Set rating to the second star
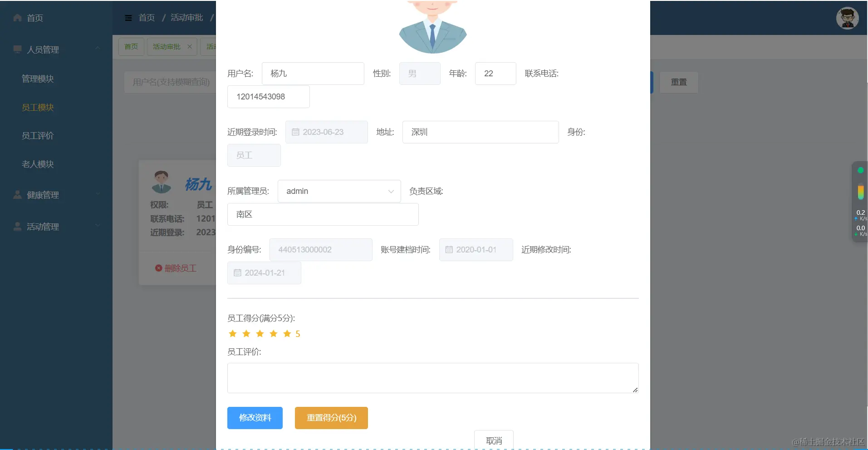This screenshot has height=450, width=868. [246, 334]
